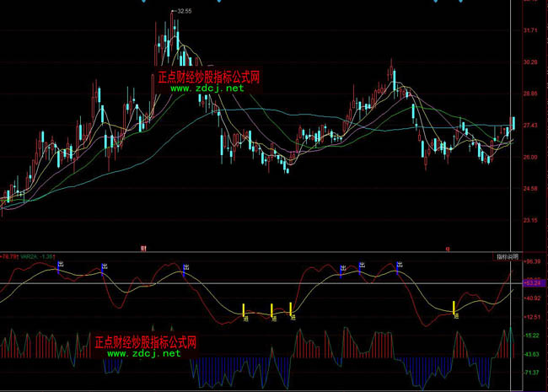The height and width of the screenshot is (392, 548).
Task: Click the lower red 正点财经炒股指标公式网 title
Action: pyautogui.click(x=145, y=342)
